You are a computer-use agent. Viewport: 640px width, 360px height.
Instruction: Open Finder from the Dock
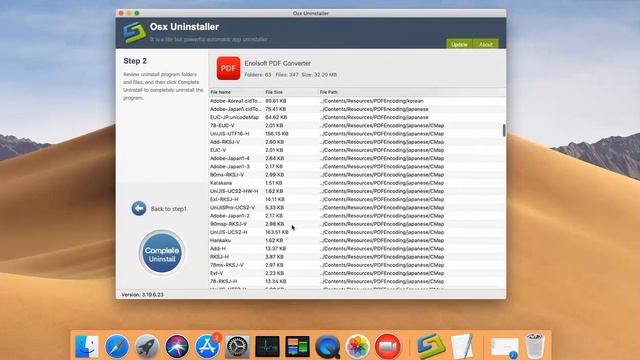pyautogui.click(x=87, y=346)
